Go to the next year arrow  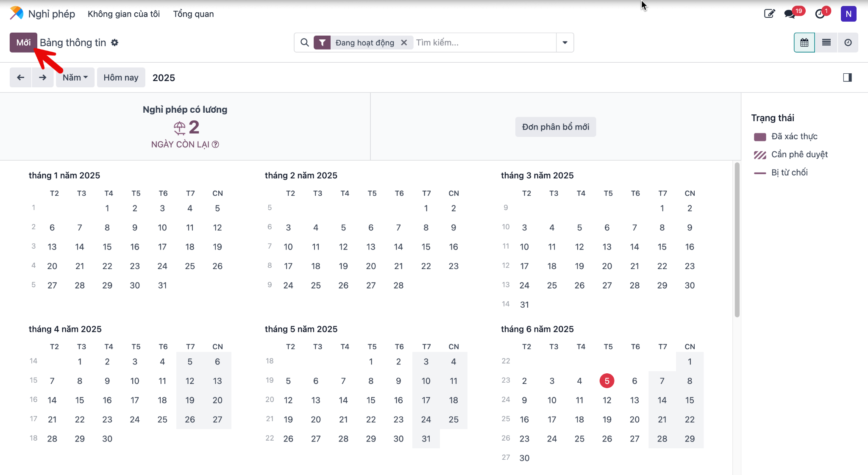click(42, 78)
